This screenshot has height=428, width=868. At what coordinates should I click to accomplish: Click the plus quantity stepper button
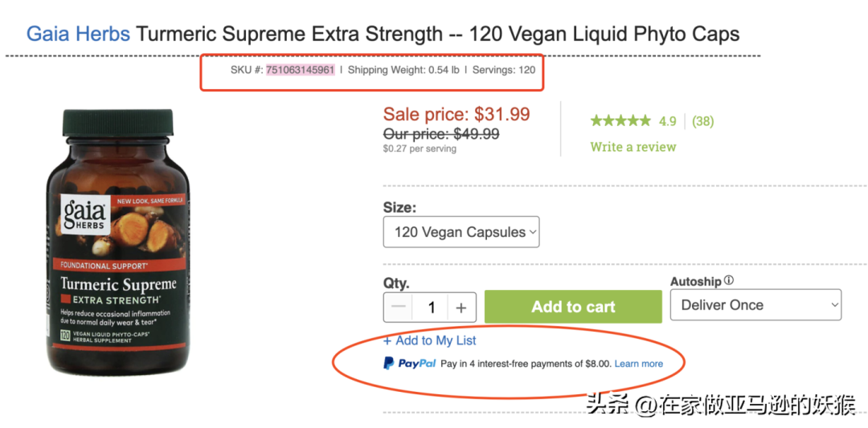(461, 307)
